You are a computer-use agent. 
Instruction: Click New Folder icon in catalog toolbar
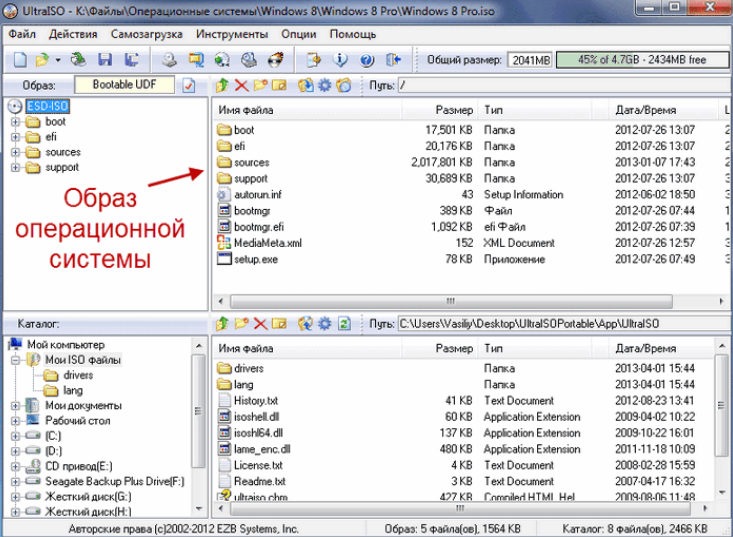(241, 323)
